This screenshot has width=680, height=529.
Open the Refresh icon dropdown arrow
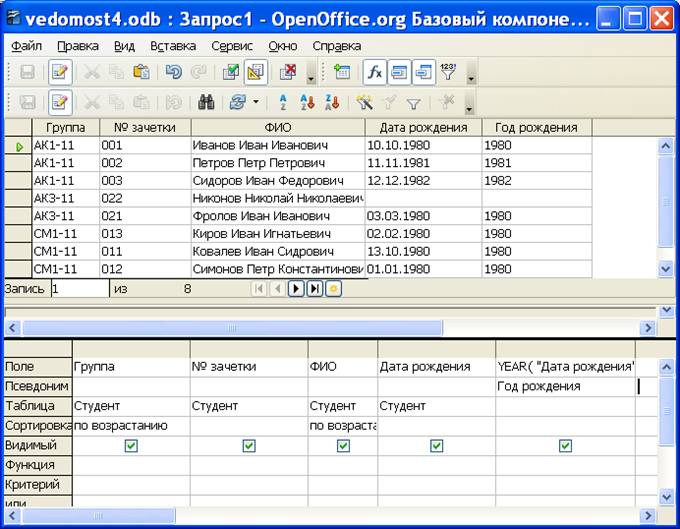pos(256,102)
